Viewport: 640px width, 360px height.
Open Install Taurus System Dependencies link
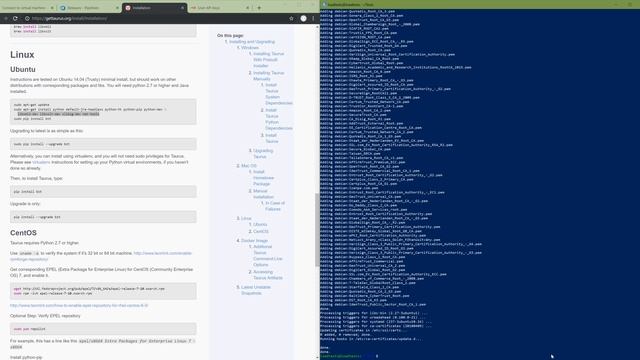click(279, 94)
